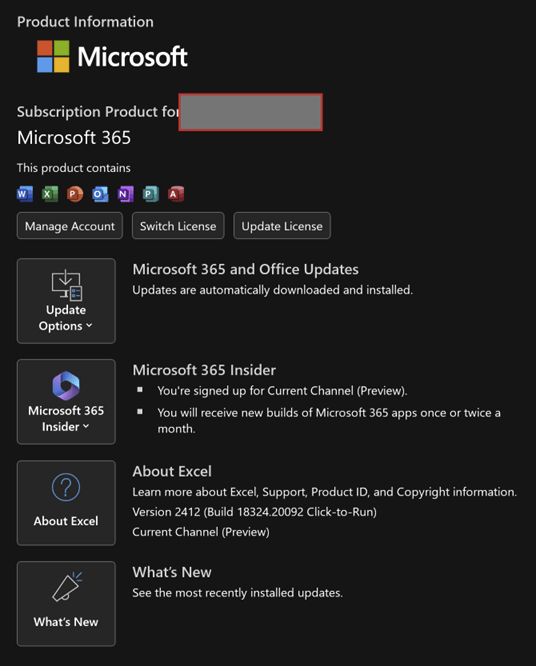Click the Word app icon
Viewport: 536px width, 666px height.
pyautogui.click(x=25, y=194)
